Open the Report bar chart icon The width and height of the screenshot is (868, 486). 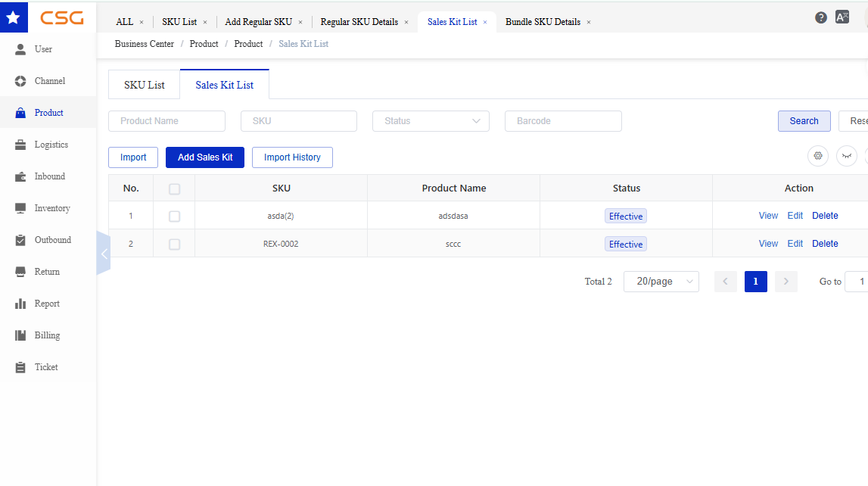[x=20, y=304]
